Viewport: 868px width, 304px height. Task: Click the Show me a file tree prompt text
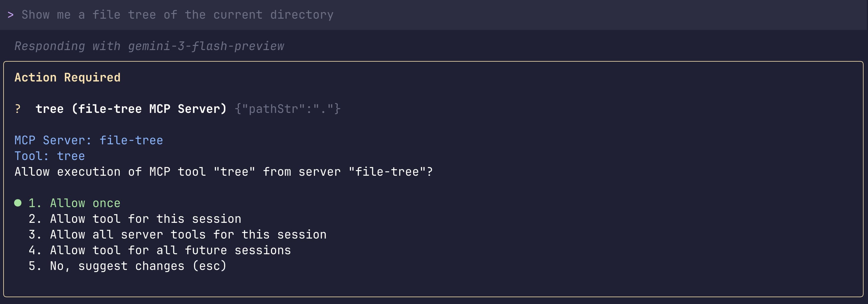[178, 14]
